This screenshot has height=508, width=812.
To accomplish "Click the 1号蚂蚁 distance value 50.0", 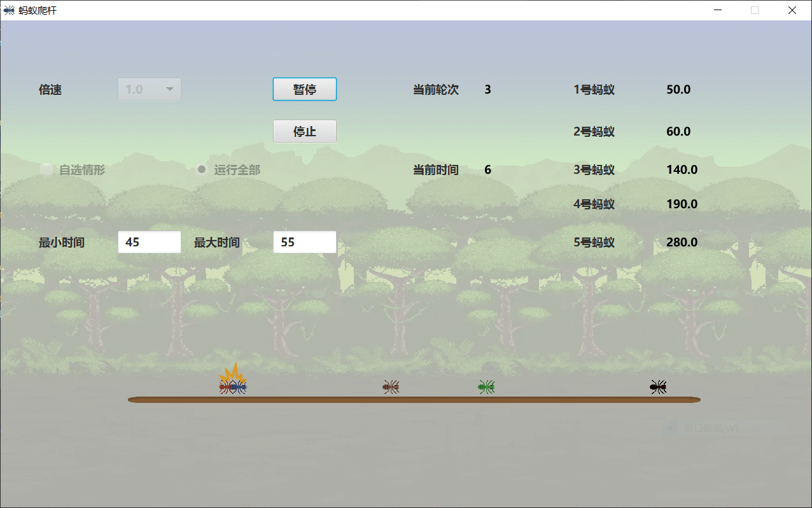I will [679, 89].
